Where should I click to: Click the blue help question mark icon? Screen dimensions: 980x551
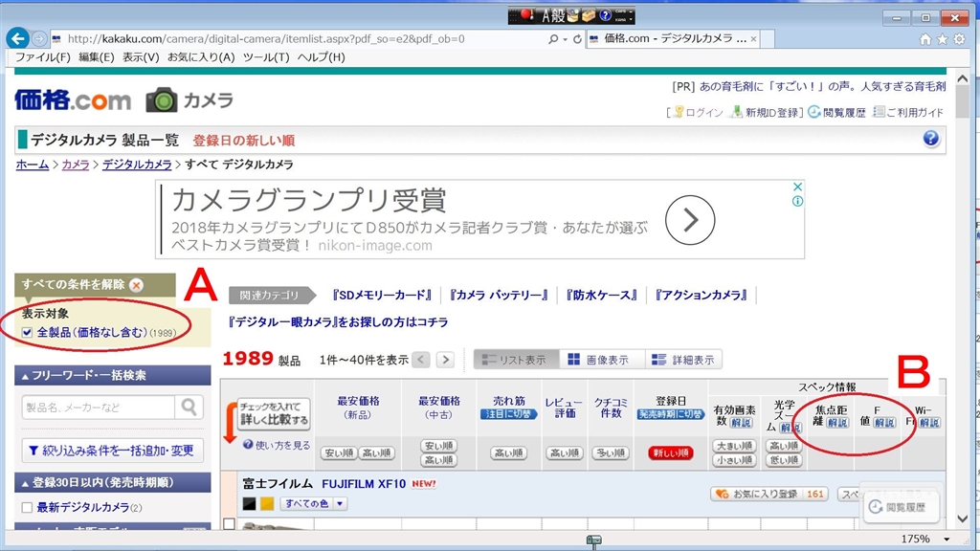tap(930, 139)
